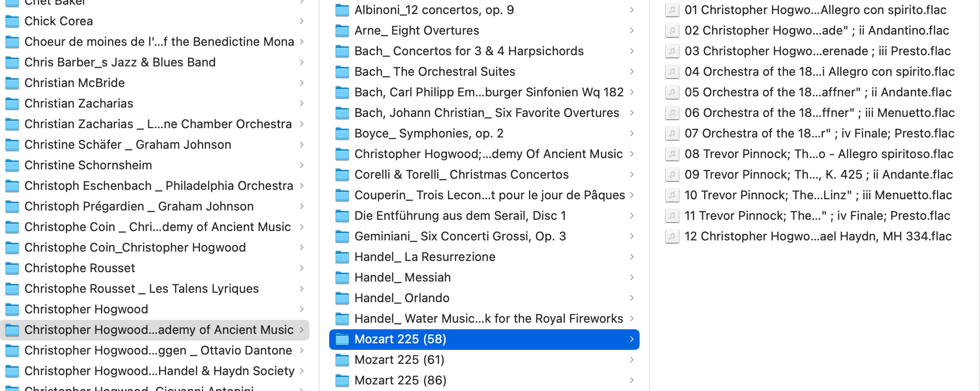980x391 pixels.
Task: Click the Arne_ Eight Overtures folder icon
Action: point(342,30)
